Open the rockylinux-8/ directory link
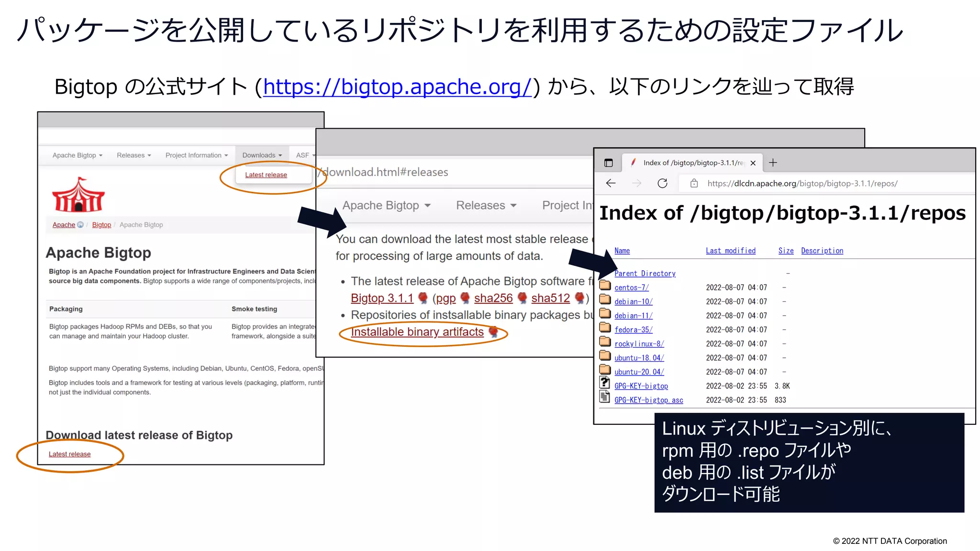 coord(639,344)
